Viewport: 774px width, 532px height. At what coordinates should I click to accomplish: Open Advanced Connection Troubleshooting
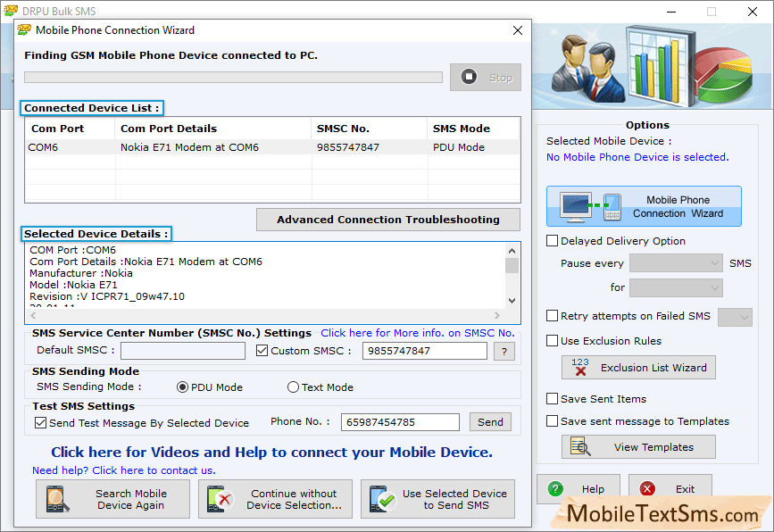(x=388, y=220)
